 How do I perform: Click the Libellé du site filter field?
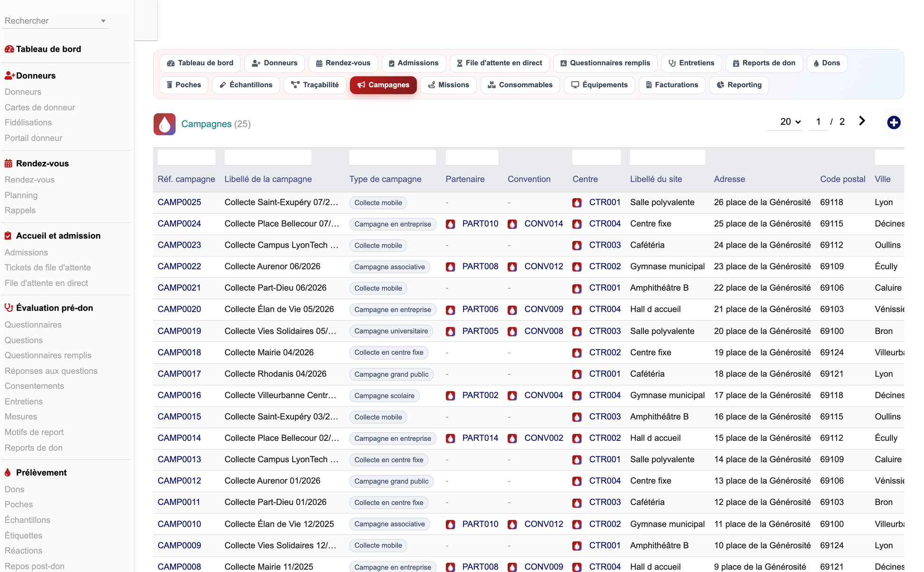point(667,157)
